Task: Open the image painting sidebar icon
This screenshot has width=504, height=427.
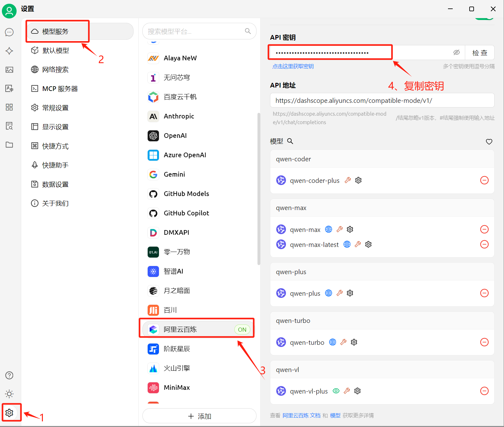Action: coord(9,70)
